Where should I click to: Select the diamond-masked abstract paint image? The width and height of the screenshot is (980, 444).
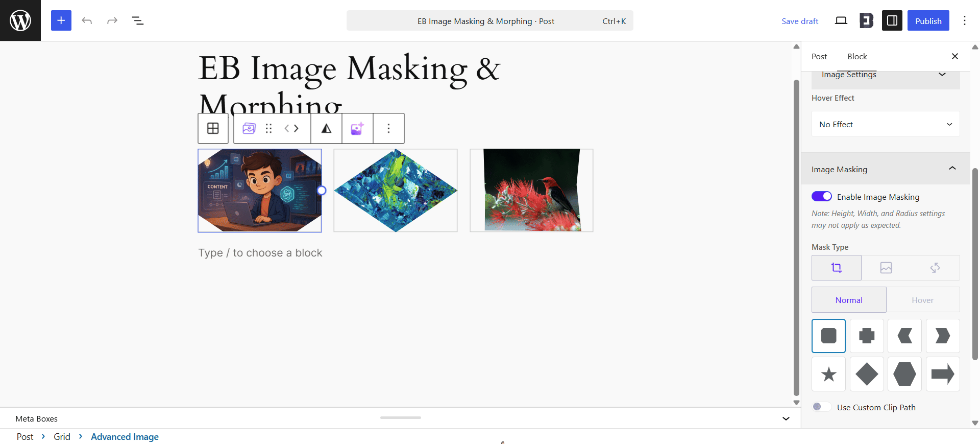click(x=396, y=191)
